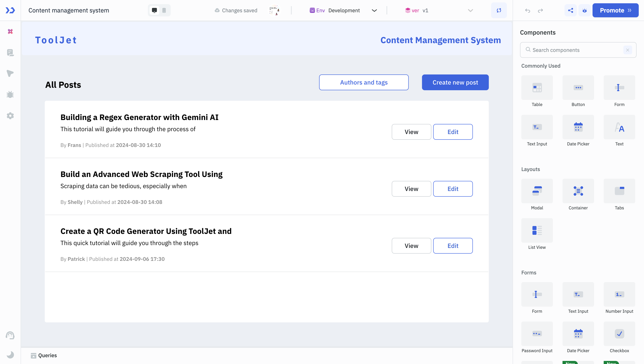Toggle dark mode moon icon

coord(10,355)
